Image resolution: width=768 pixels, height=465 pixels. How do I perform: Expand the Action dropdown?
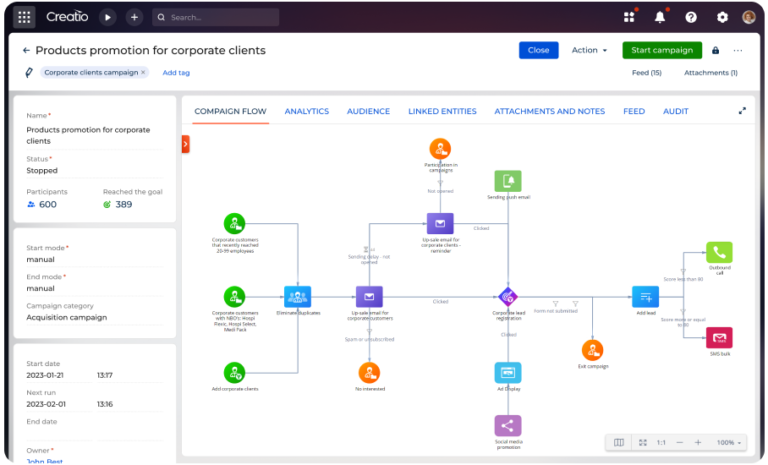tap(589, 50)
